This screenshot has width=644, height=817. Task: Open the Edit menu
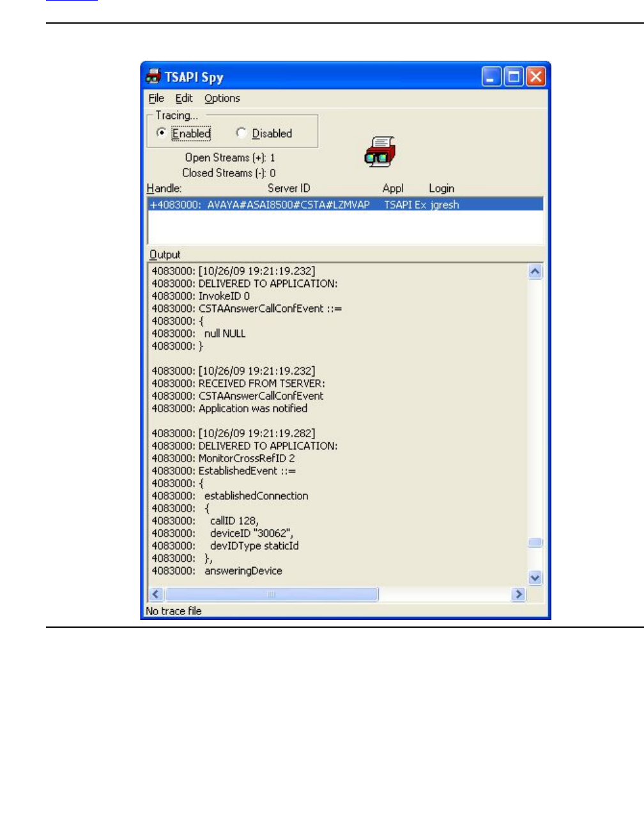point(184,98)
